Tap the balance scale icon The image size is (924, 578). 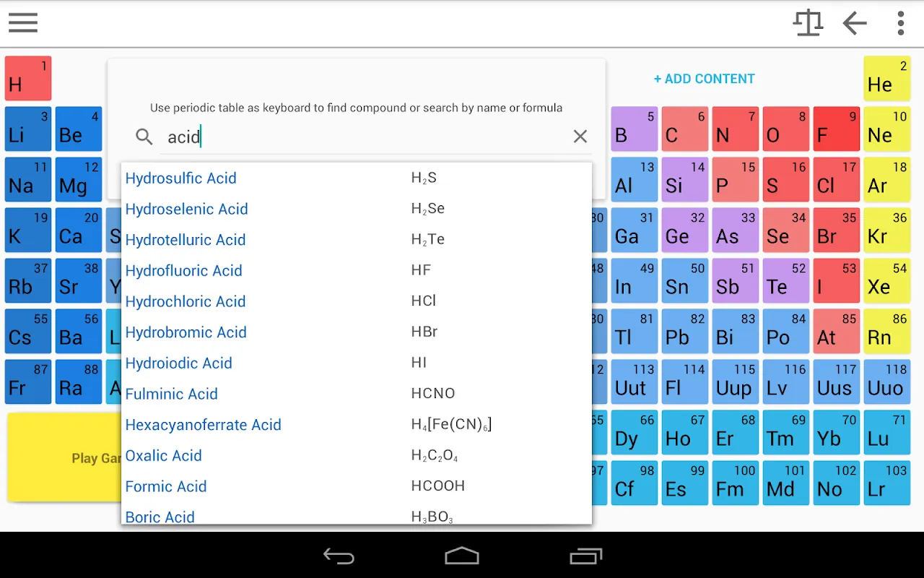tap(808, 23)
